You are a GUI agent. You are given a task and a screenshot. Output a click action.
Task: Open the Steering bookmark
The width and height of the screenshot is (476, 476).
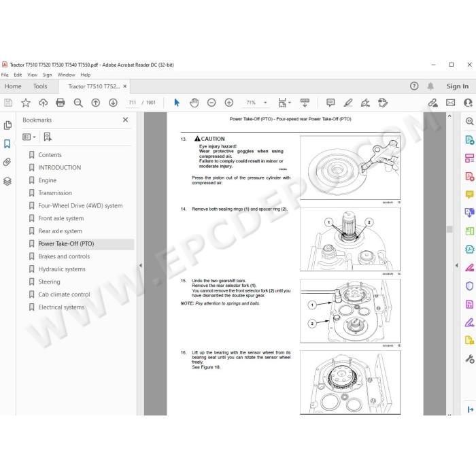49,282
